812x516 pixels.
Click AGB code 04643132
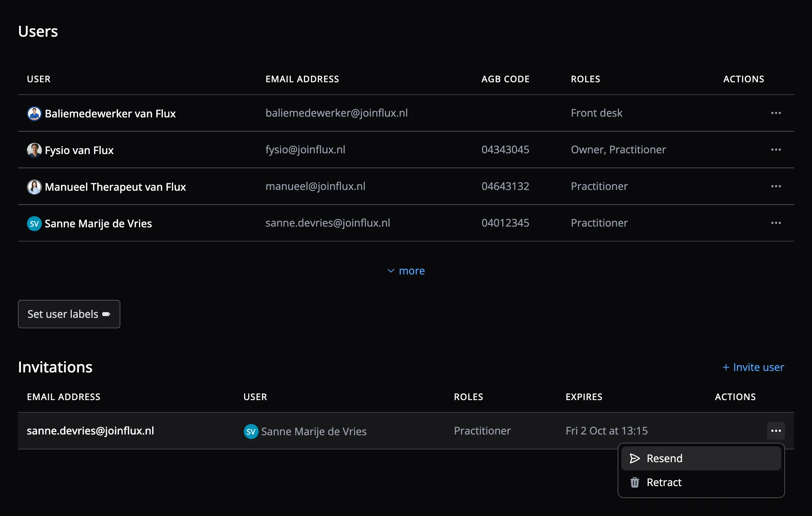pyautogui.click(x=505, y=186)
